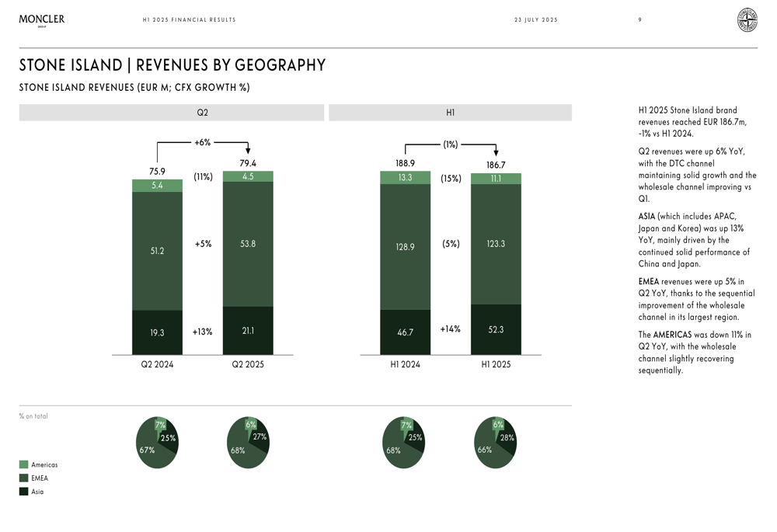The image size is (777, 532).
Task: Click the EMEA '51.2' segment in Q2 2024
Action: pos(157,251)
